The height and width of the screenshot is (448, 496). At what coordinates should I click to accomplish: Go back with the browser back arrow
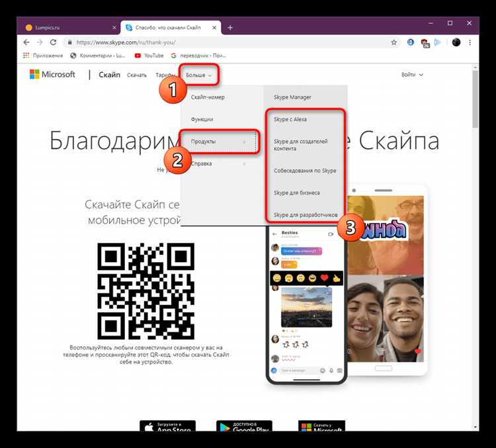(x=26, y=42)
